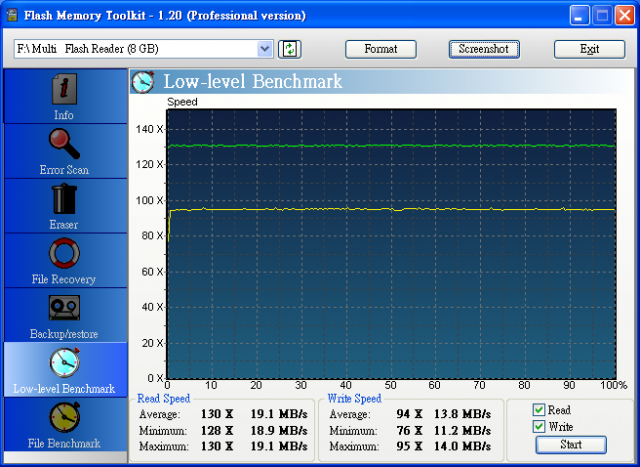Image resolution: width=640 pixels, height=467 pixels.
Task: Click the 140 X axis label
Action: (x=149, y=129)
